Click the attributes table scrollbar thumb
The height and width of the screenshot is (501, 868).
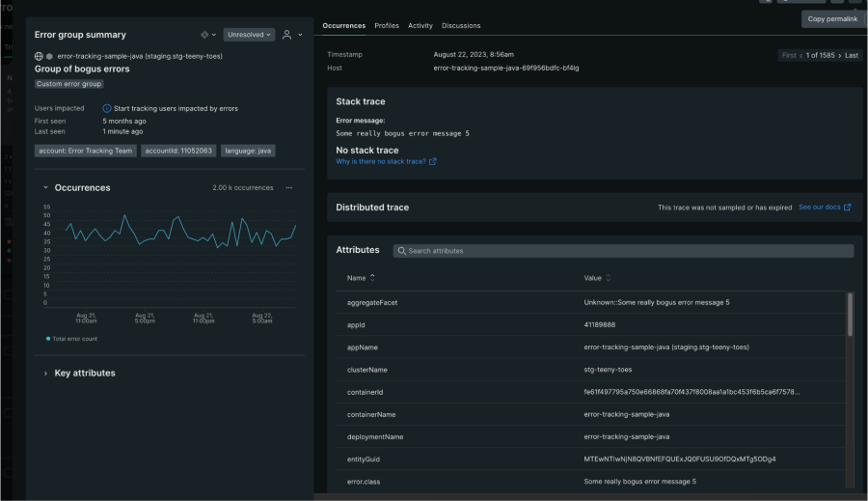pos(850,314)
